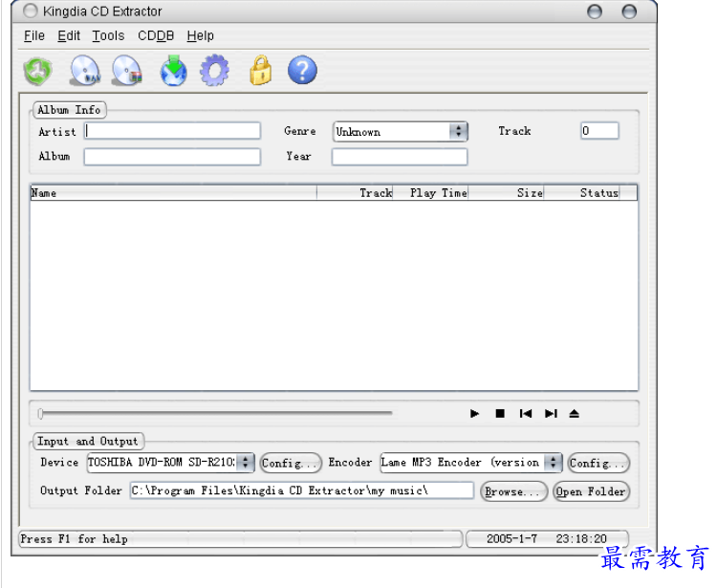Skip to the next track
This screenshot has height=588, width=717.
click(x=551, y=414)
